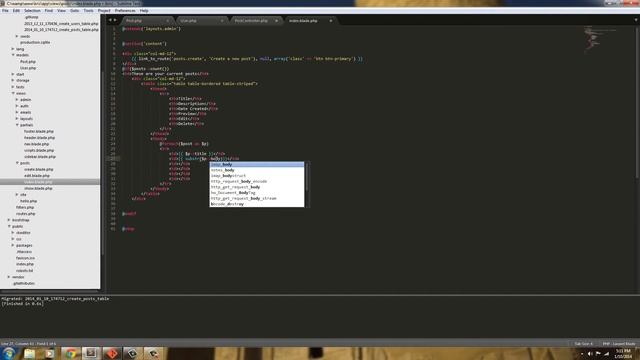
Task: Switch to the Post.php tab
Action: tap(146, 20)
